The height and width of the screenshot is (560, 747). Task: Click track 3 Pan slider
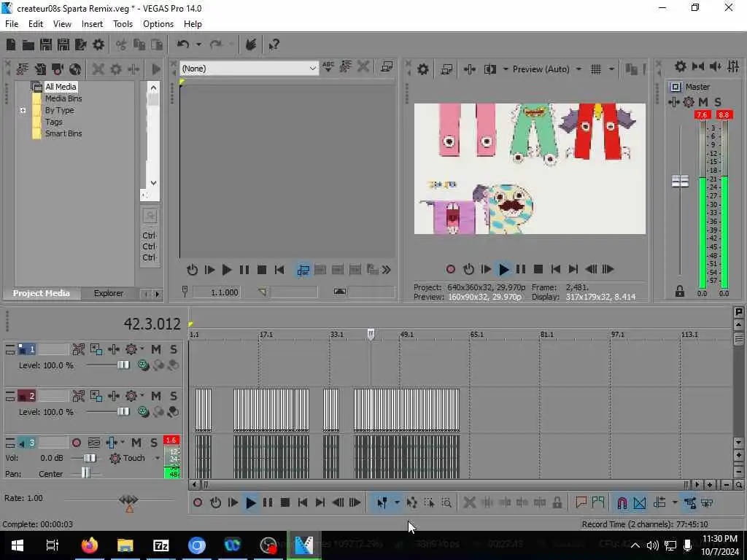tap(85, 473)
